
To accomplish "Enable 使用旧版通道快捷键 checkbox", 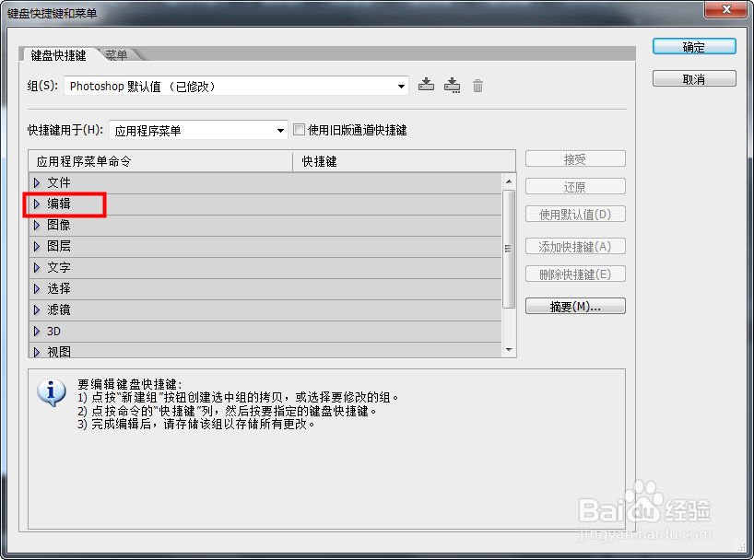I will coord(300,130).
